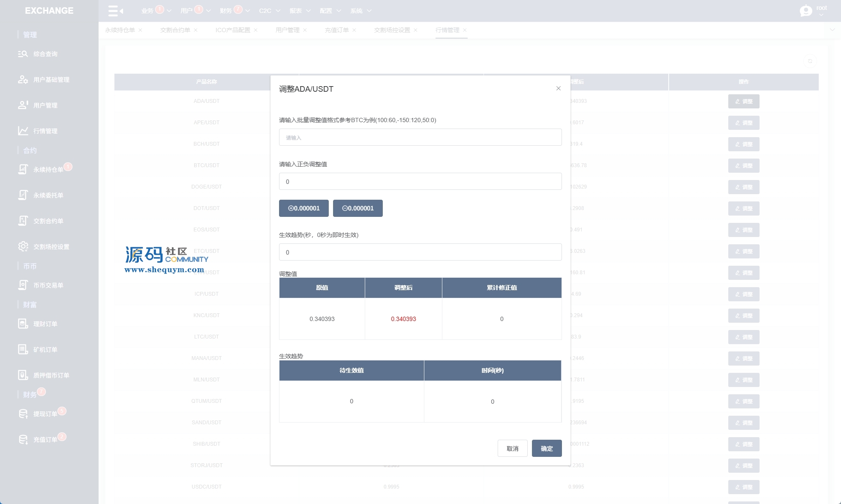Viewport: 841px width, 504px height.
Task: Click the 确定 confirm button
Action: coord(547,448)
